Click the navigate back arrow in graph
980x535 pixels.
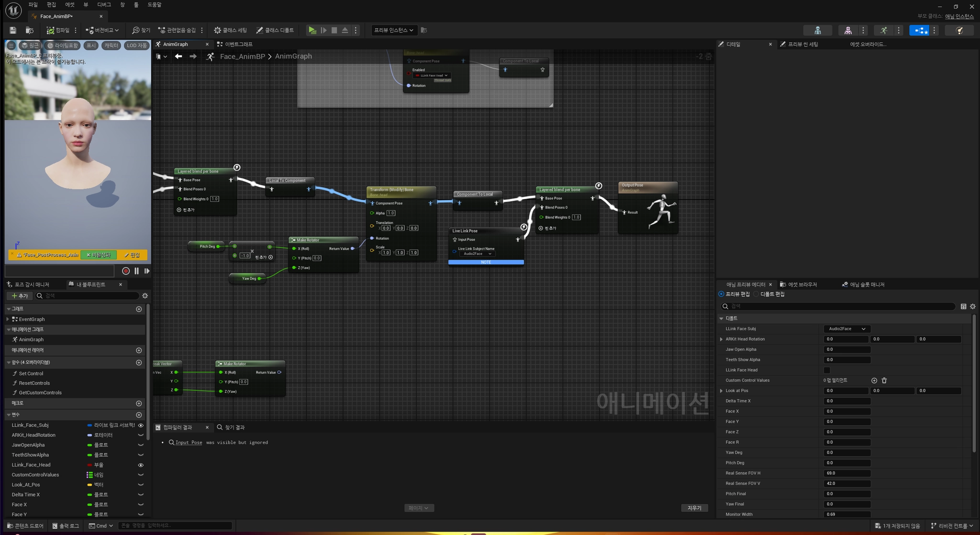(x=178, y=57)
